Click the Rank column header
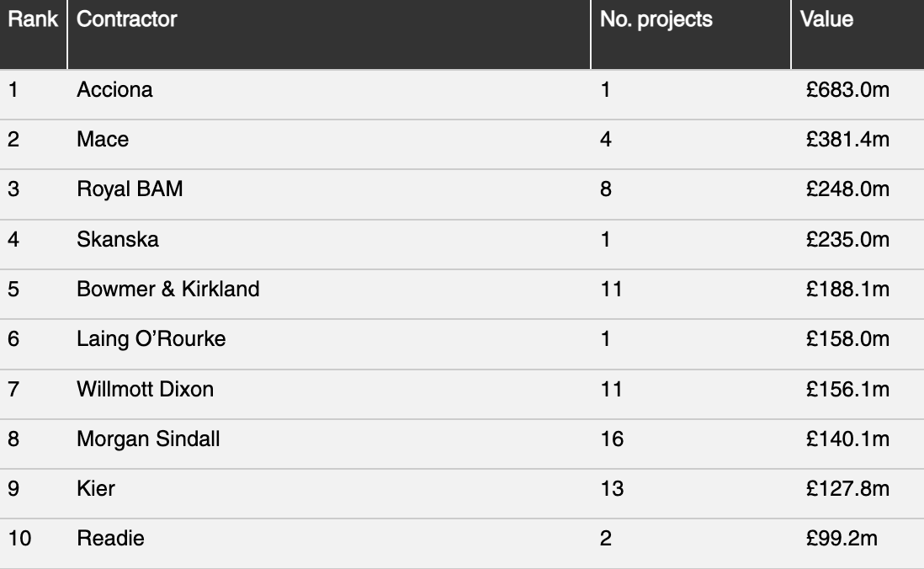 33,19
